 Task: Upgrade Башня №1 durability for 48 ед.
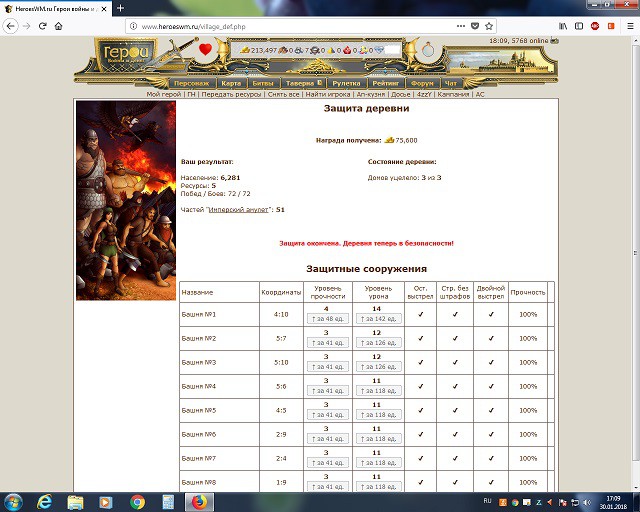pos(326,319)
